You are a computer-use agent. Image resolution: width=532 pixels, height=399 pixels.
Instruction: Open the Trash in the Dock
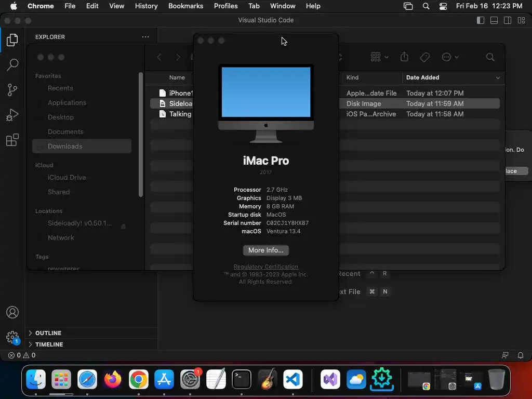[497, 379]
